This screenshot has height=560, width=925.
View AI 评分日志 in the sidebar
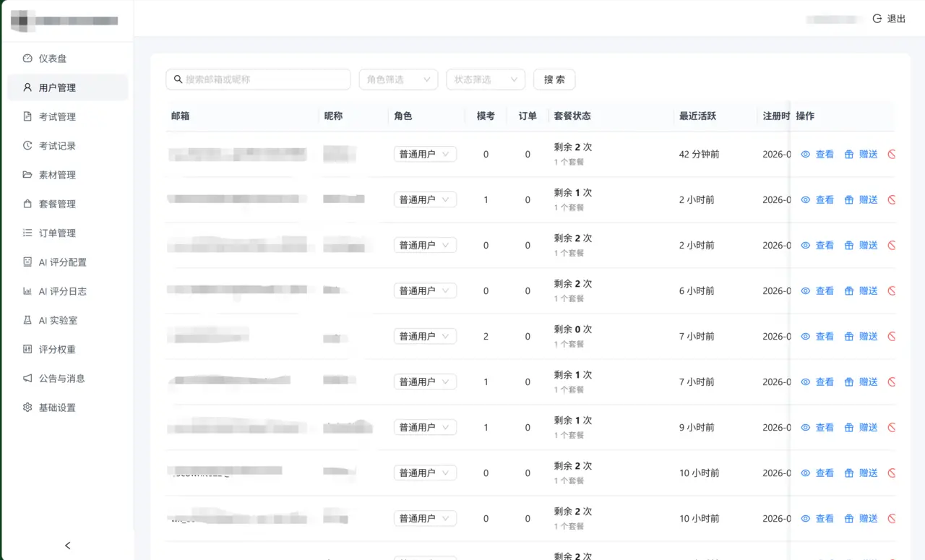click(x=67, y=291)
